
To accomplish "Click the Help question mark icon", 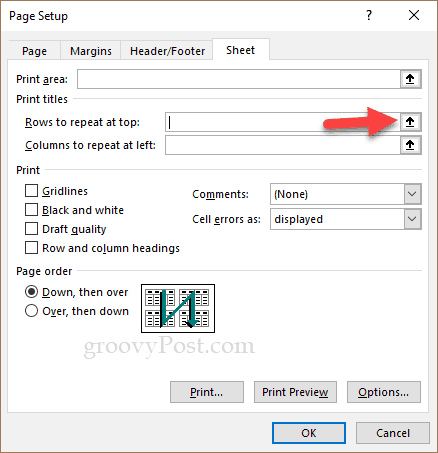I will click(369, 15).
